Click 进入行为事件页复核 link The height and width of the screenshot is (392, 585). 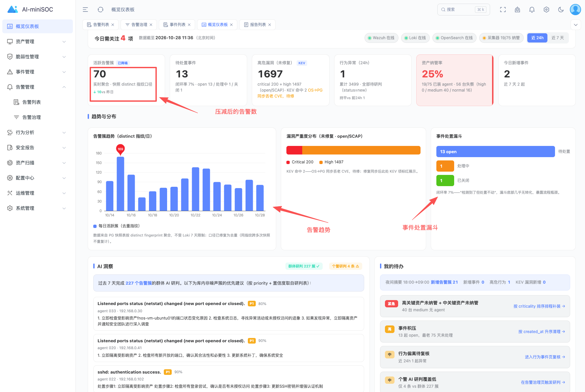point(545,357)
